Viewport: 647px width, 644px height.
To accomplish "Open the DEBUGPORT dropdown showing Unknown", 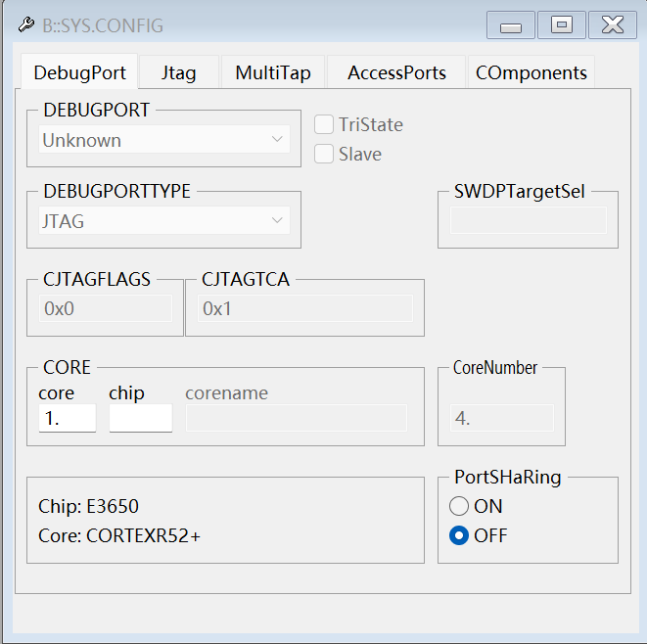I will point(164,140).
